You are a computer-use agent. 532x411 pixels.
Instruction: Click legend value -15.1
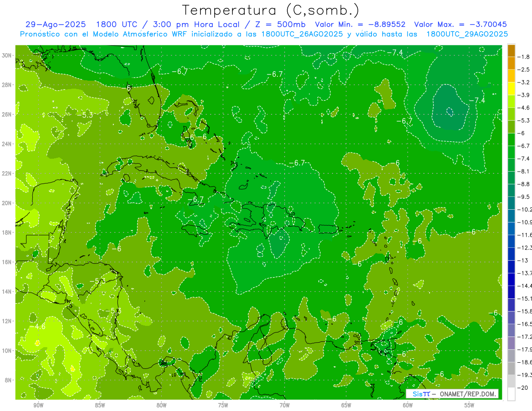point(525,298)
